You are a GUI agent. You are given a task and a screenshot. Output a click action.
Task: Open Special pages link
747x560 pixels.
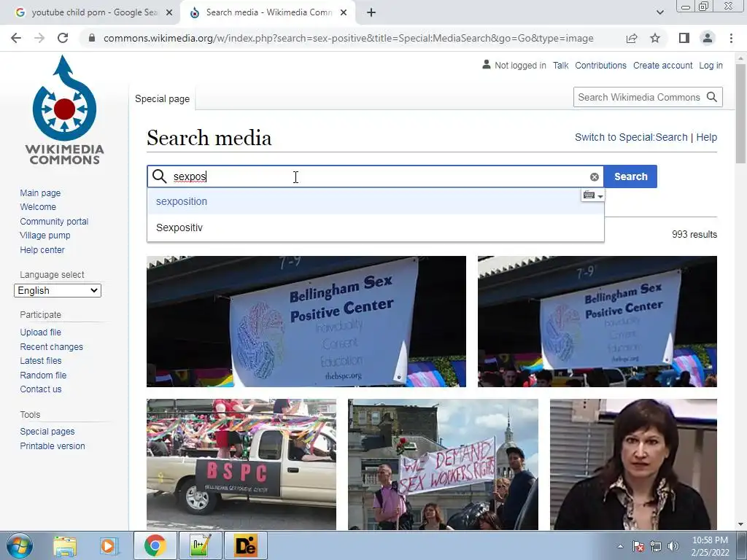(x=47, y=432)
